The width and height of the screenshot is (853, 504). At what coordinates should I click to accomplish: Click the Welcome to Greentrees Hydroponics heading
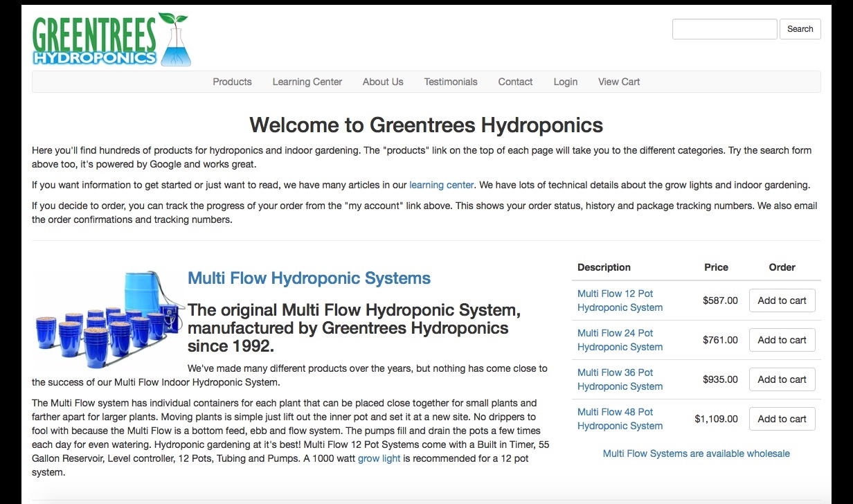point(426,125)
